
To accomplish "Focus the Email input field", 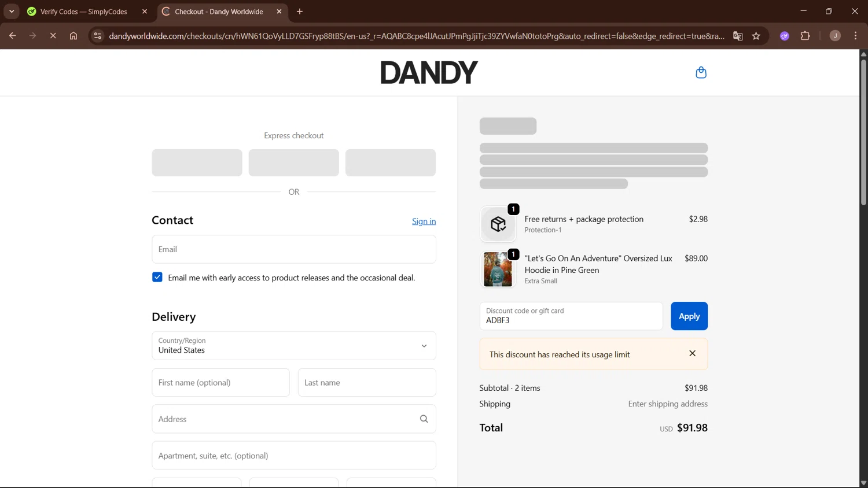I will pos(294,249).
